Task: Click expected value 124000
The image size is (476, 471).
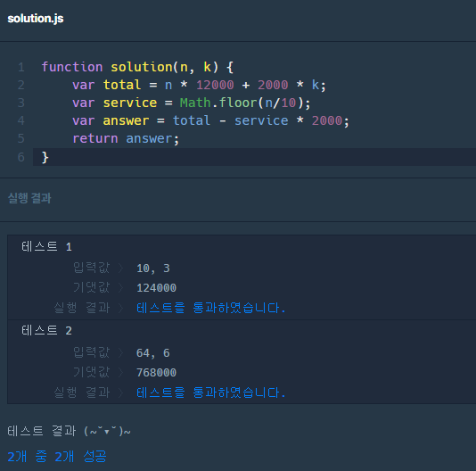Action: coord(156,288)
